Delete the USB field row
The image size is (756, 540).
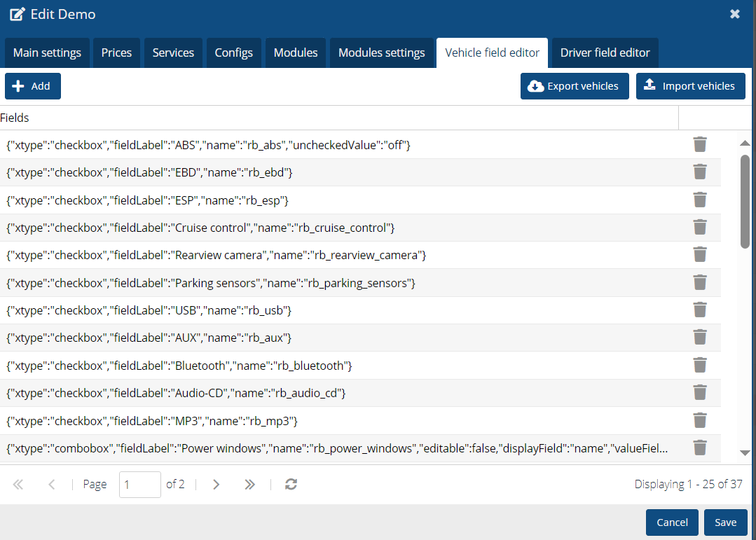(x=699, y=310)
